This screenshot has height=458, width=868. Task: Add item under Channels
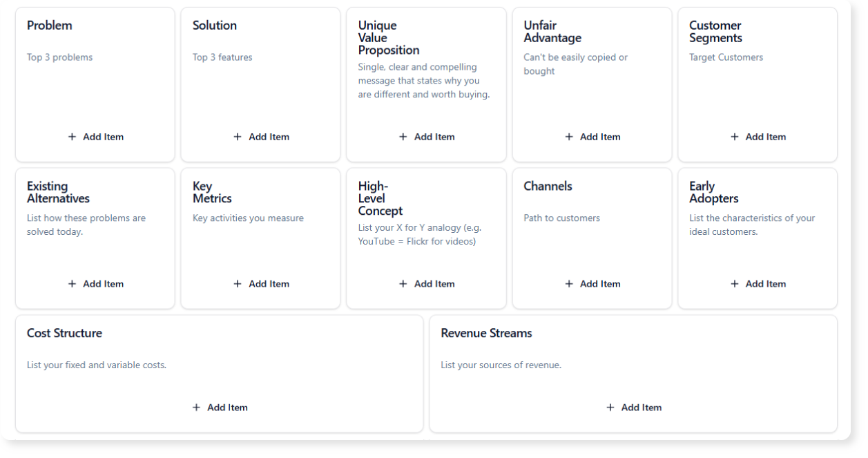(592, 284)
